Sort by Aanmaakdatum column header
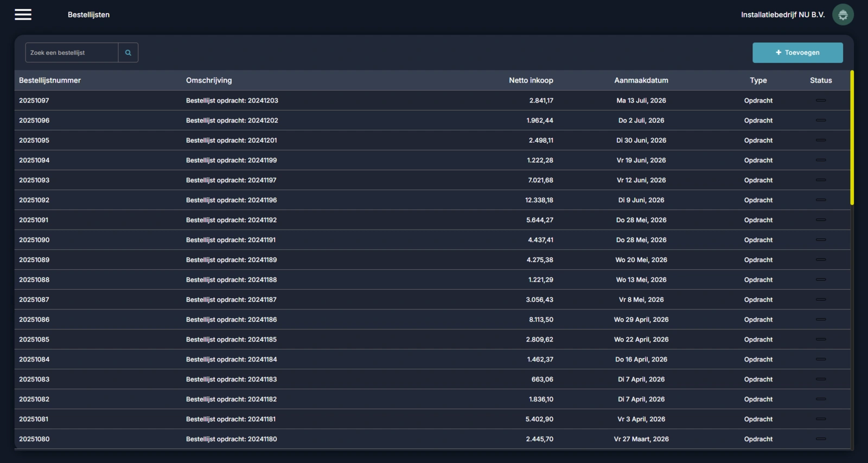 pyautogui.click(x=641, y=80)
